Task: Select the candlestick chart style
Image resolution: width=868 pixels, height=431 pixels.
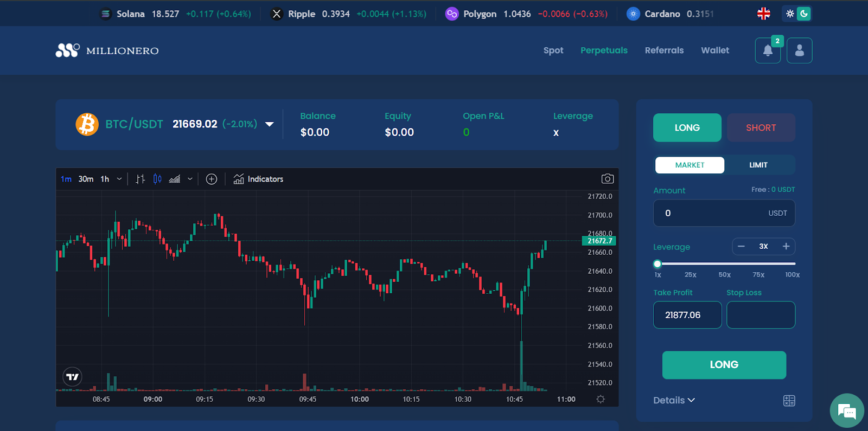Action: click(157, 179)
